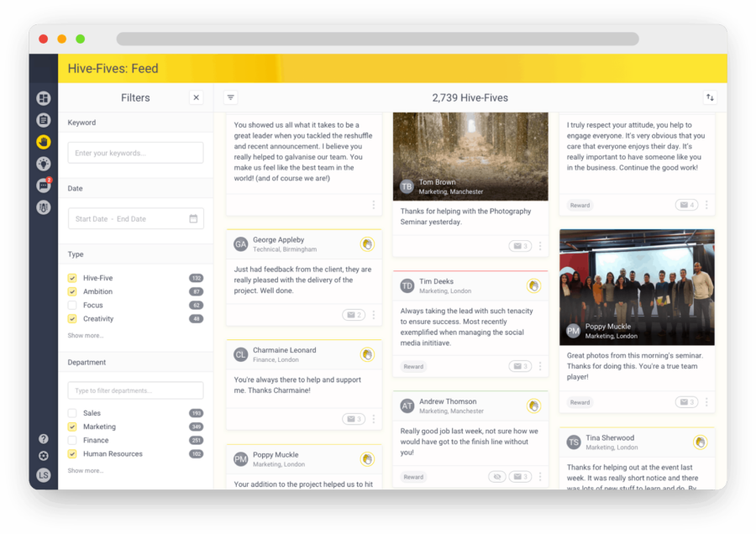Image resolution: width=756 pixels, height=534 pixels.
Task: Open options menu on Poppy Muckle photo card
Action: (706, 402)
